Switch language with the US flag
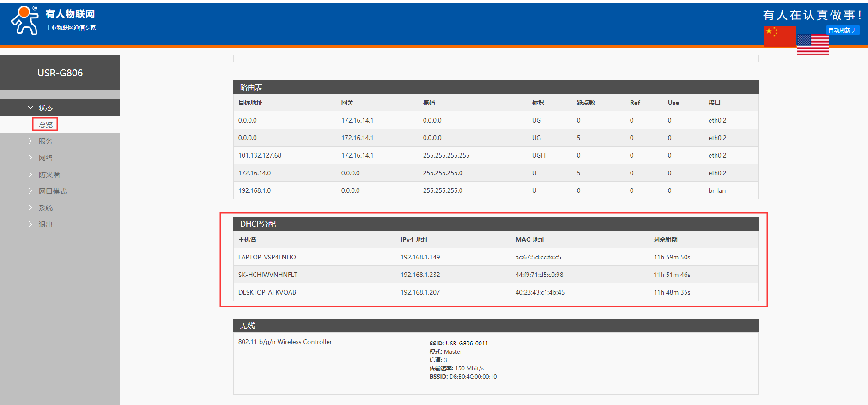Viewport: 868px width, 405px height. pos(813,45)
